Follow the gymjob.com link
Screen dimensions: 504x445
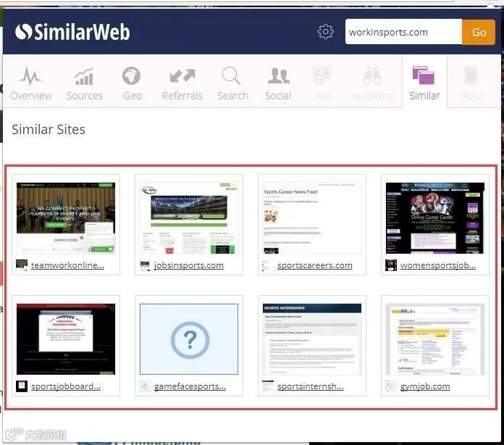[425, 386]
